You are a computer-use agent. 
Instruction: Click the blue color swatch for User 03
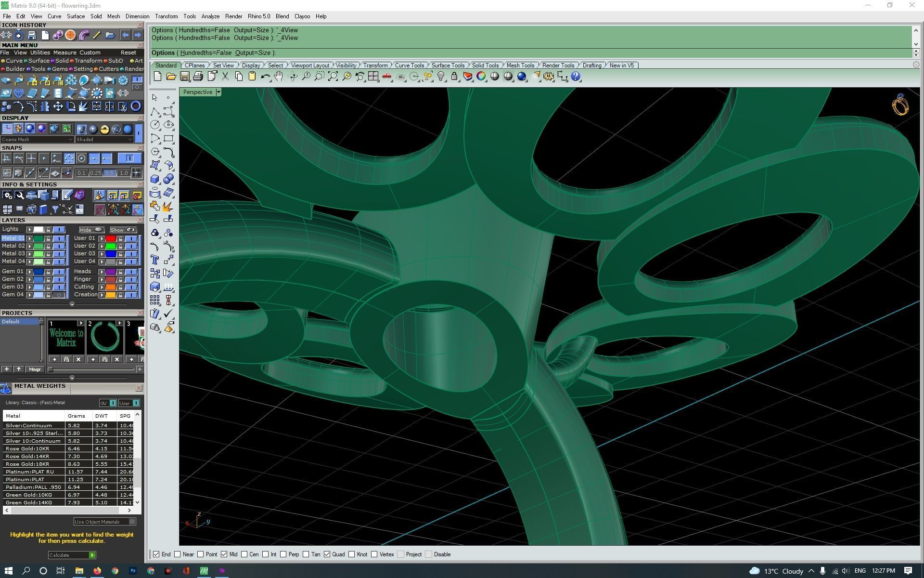click(x=111, y=254)
